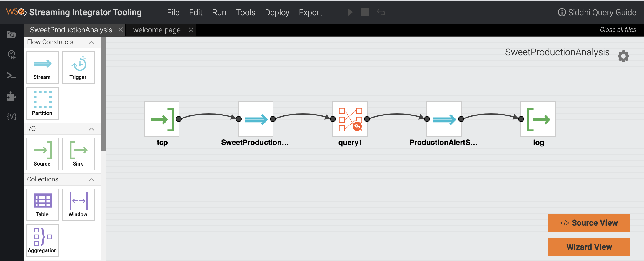The image size is (644, 261).
Task: Open the File menu
Action: pyautogui.click(x=173, y=12)
